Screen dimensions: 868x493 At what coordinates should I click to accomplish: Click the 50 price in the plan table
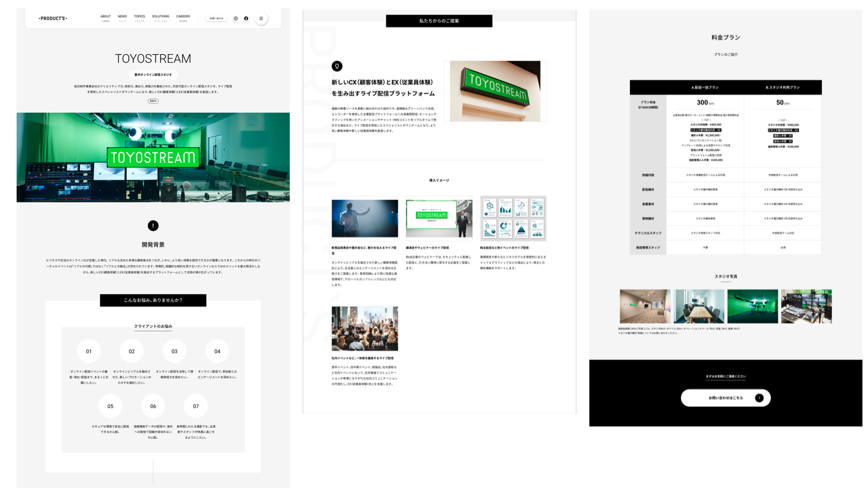tap(780, 103)
